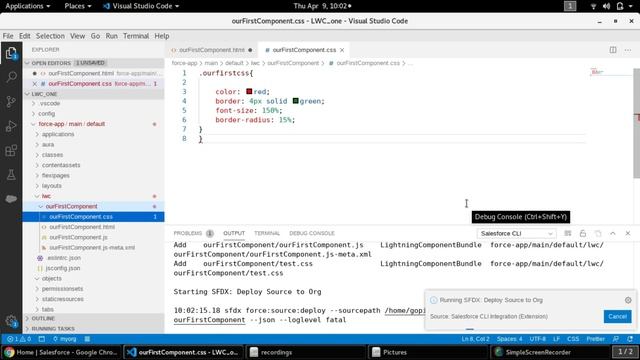Viewport: 640px width, 360px height.
Task: Open the Search view icon
Action: click(x=11, y=77)
